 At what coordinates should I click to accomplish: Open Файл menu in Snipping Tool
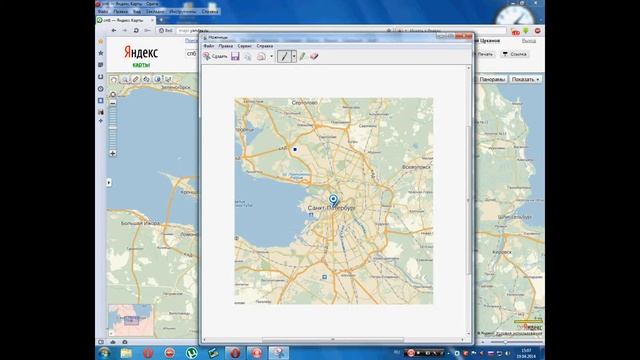pyautogui.click(x=209, y=46)
